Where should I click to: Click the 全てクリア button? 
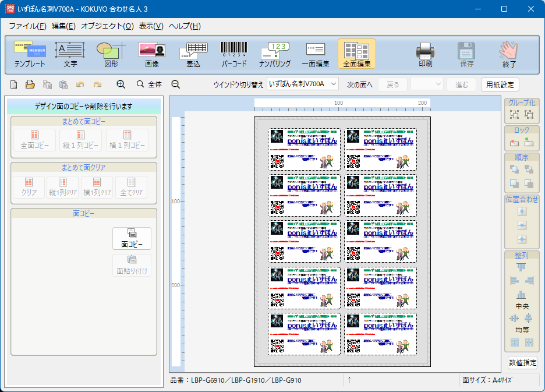point(132,187)
